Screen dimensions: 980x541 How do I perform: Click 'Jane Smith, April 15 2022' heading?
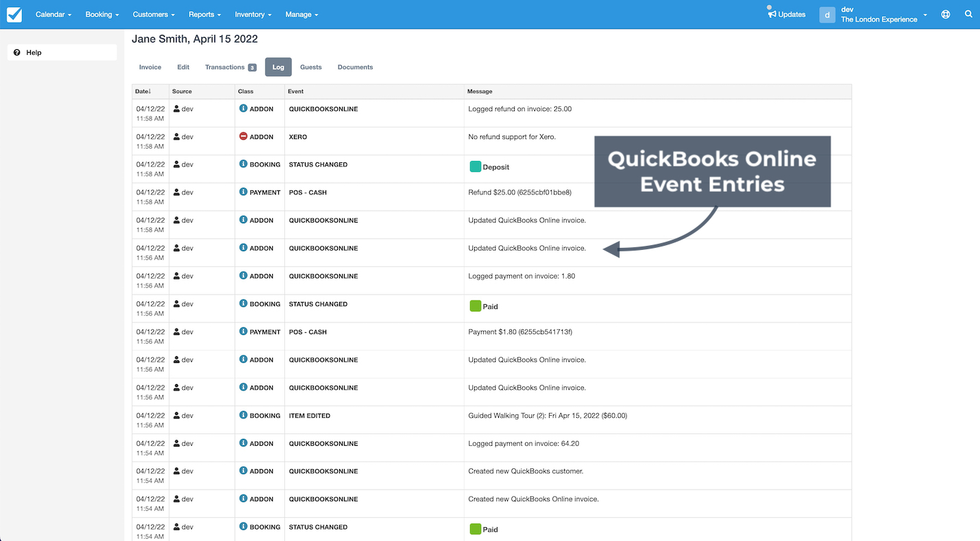(x=195, y=39)
